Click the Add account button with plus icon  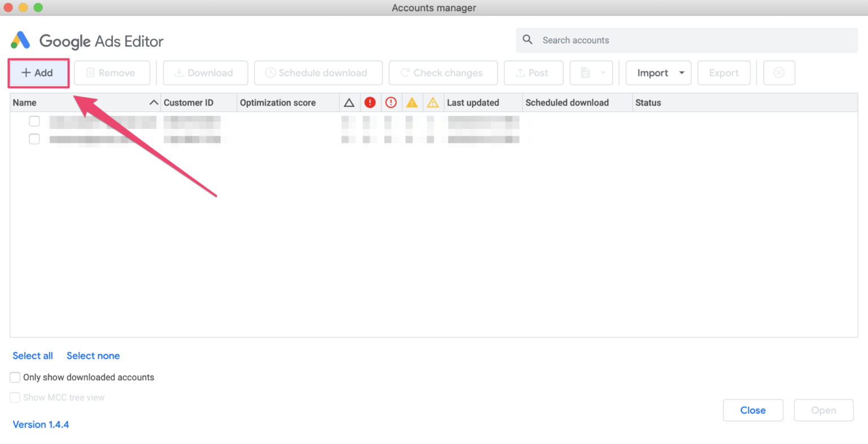click(x=37, y=72)
